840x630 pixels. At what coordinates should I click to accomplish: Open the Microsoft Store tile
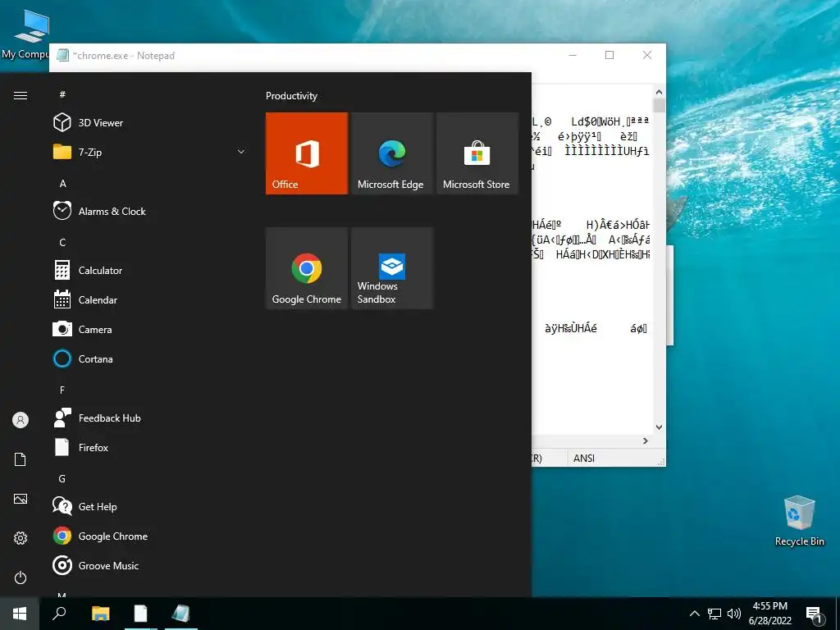coord(477,153)
